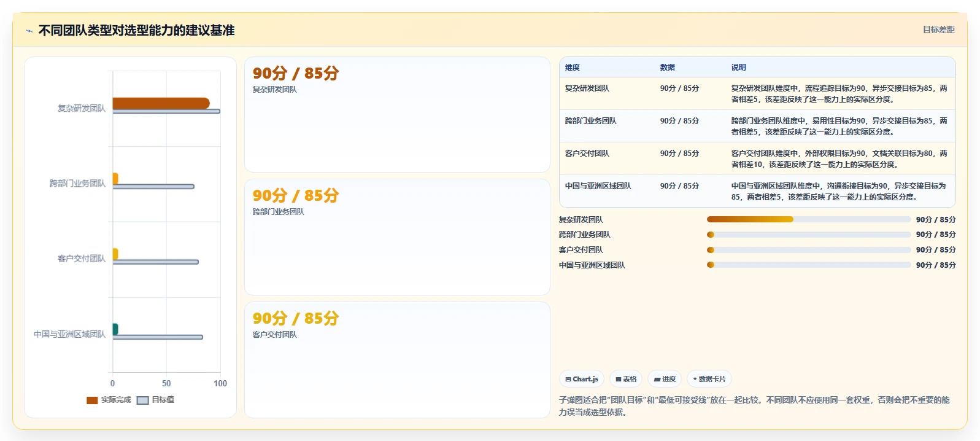
Task: Click the 目标差距 tag in the header
Action: click(939, 29)
